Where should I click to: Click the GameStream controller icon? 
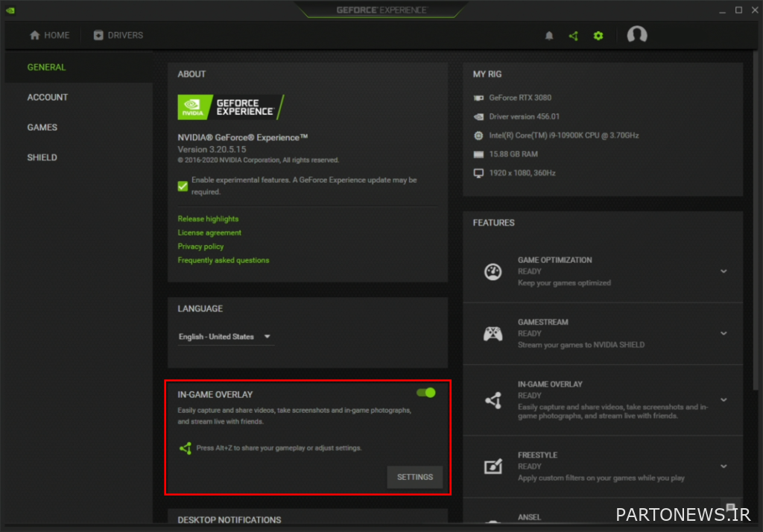pyautogui.click(x=493, y=334)
